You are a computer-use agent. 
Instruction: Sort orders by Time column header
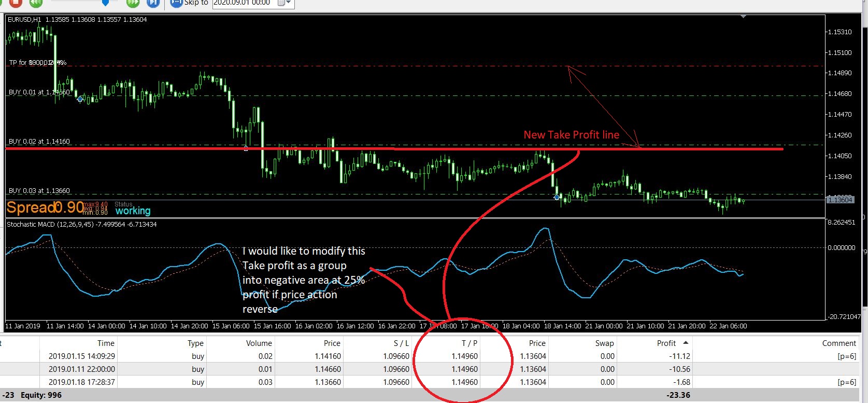[x=106, y=343]
